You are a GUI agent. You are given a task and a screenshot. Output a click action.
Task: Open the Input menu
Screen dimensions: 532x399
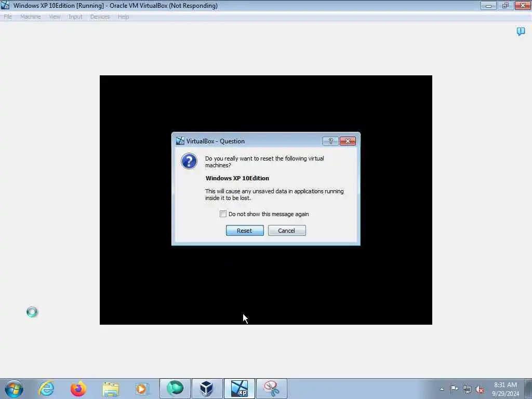[x=75, y=17]
